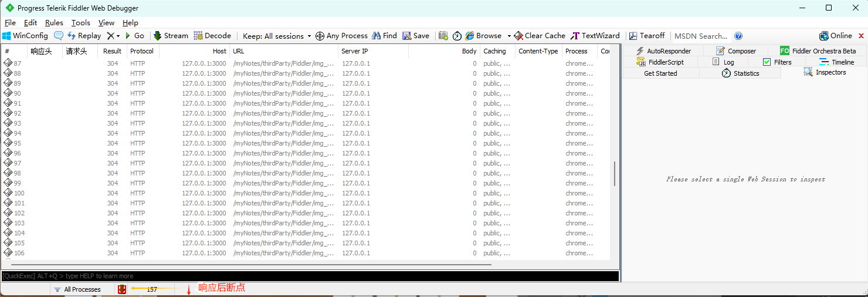Close the toolbar with the red X
The image size is (868, 297).
coord(861,36)
